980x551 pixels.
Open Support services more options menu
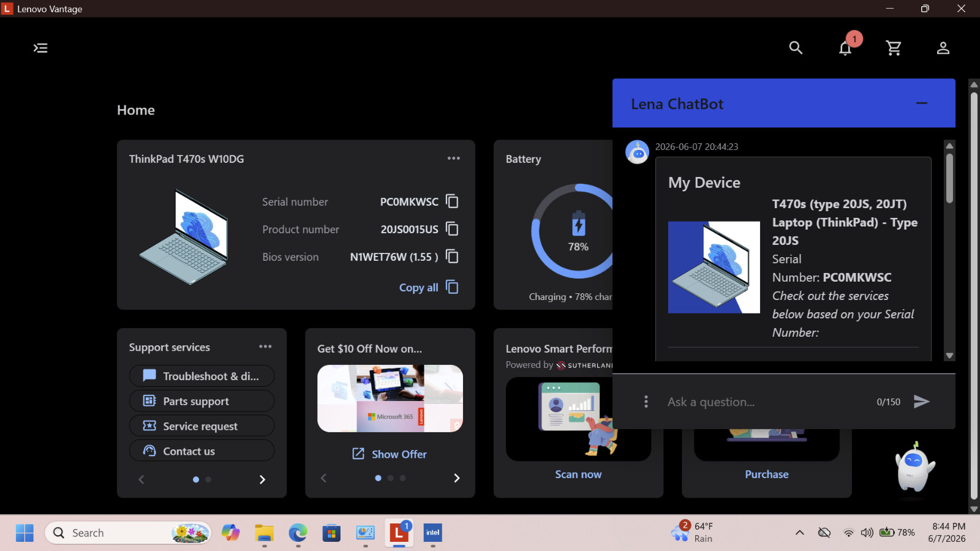[x=265, y=347]
